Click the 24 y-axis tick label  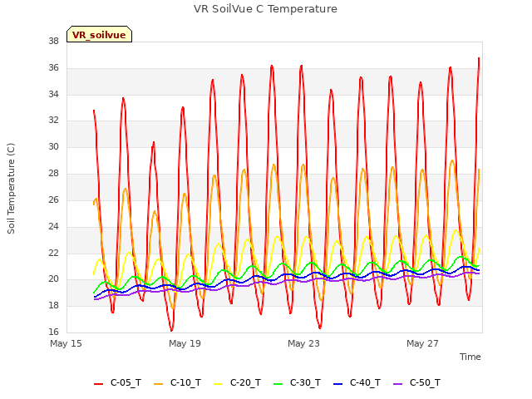[53, 226]
